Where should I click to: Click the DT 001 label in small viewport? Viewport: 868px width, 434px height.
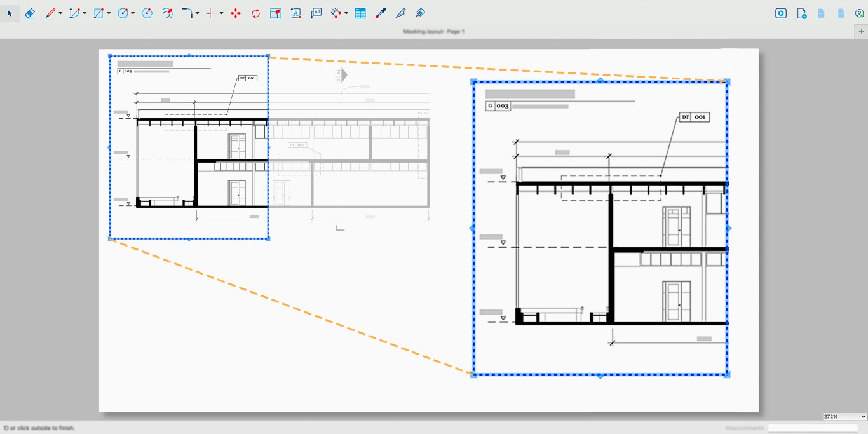[248, 78]
